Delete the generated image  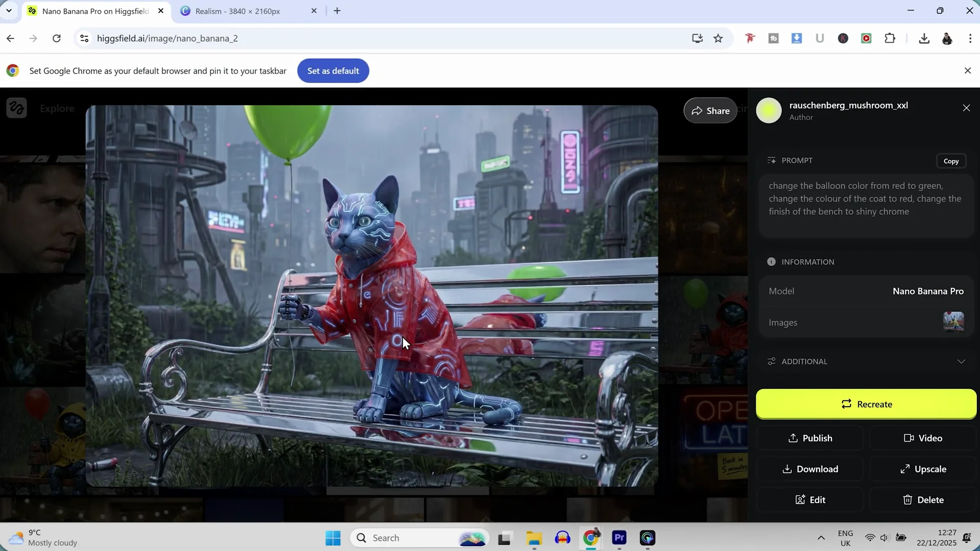[x=924, y=499]
